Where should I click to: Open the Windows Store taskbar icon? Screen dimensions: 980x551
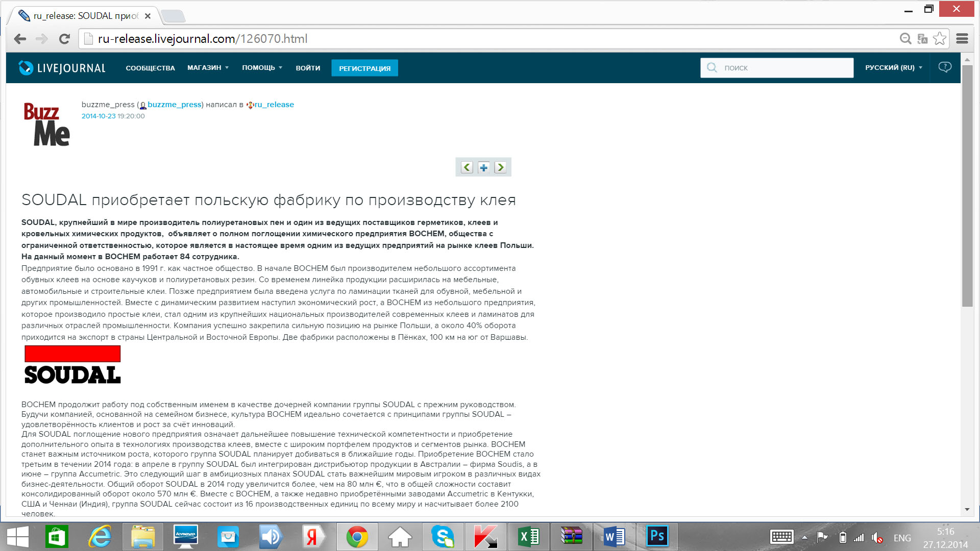pos(57,537)
